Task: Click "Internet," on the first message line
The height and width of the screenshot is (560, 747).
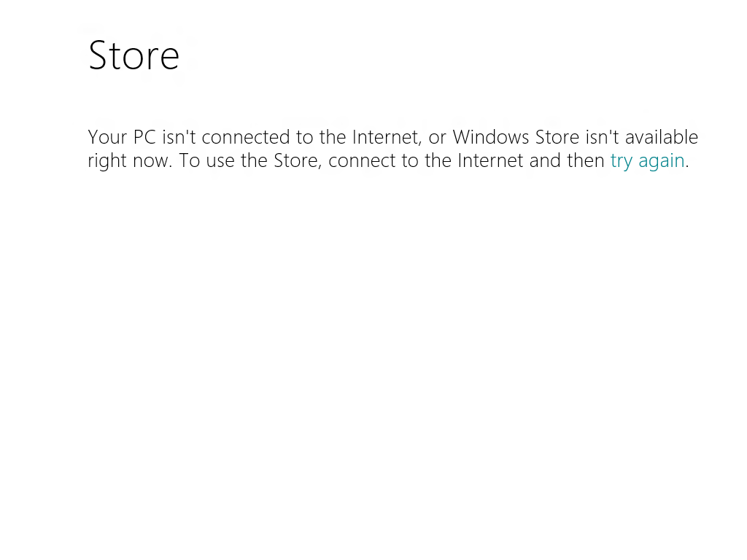Action: pyautogui.click(x=387, y=137)
